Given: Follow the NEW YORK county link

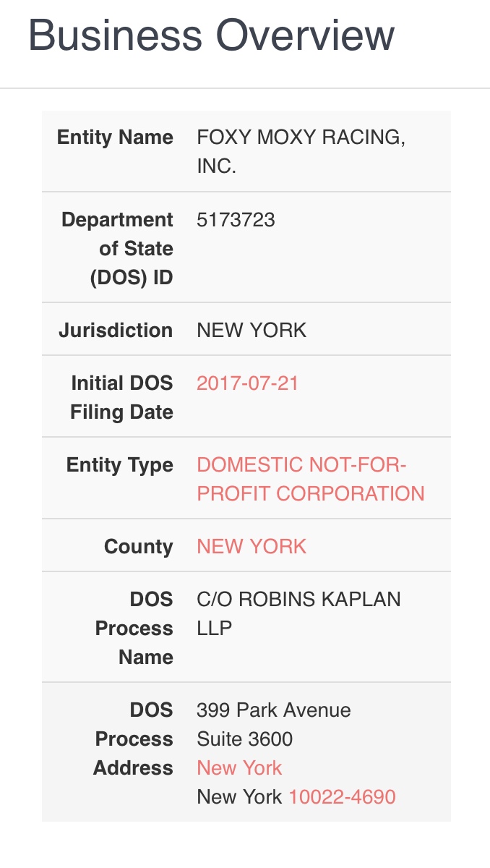Looking at the screenshot, I should pyautogui.click(x=252, y=546).
